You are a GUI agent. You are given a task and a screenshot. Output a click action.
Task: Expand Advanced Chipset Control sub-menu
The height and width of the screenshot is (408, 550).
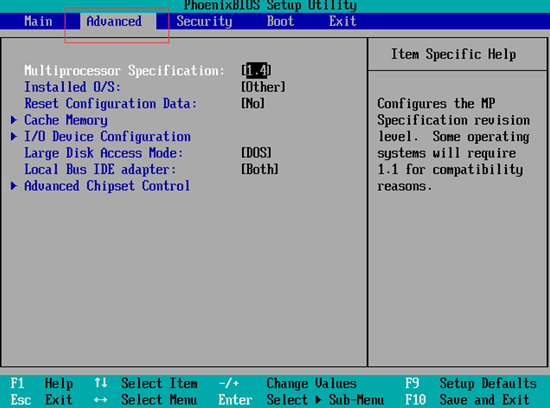pos(107,186)
